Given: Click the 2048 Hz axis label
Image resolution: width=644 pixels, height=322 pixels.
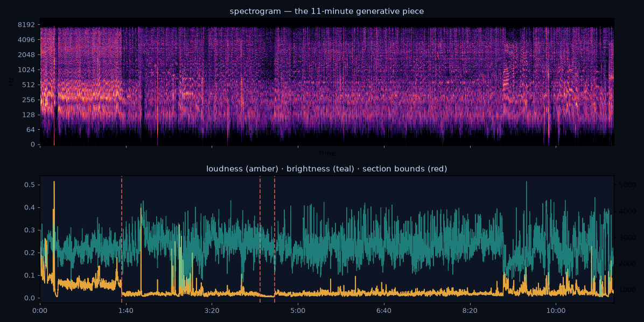Looking at the screenshot, I should point(27,54).
